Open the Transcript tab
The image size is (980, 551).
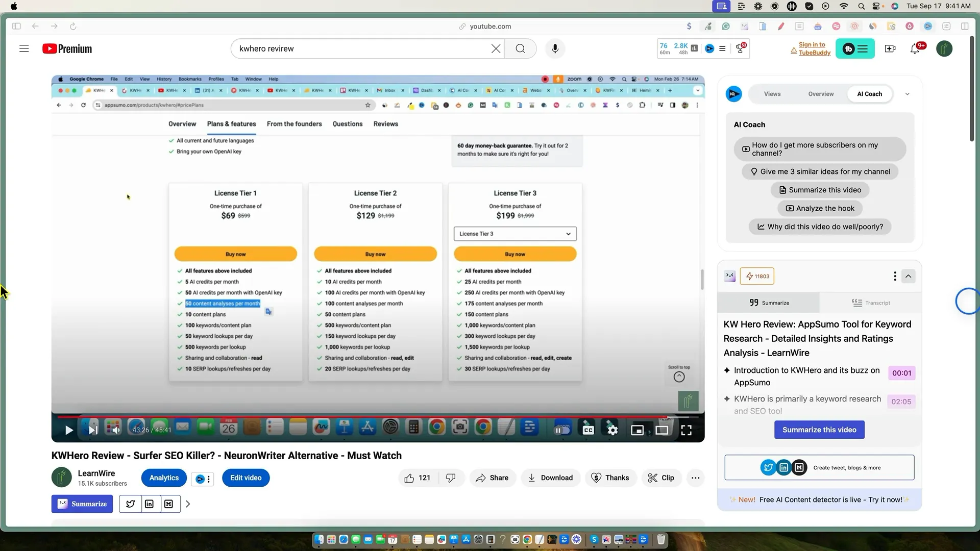(x=871, y=303)
